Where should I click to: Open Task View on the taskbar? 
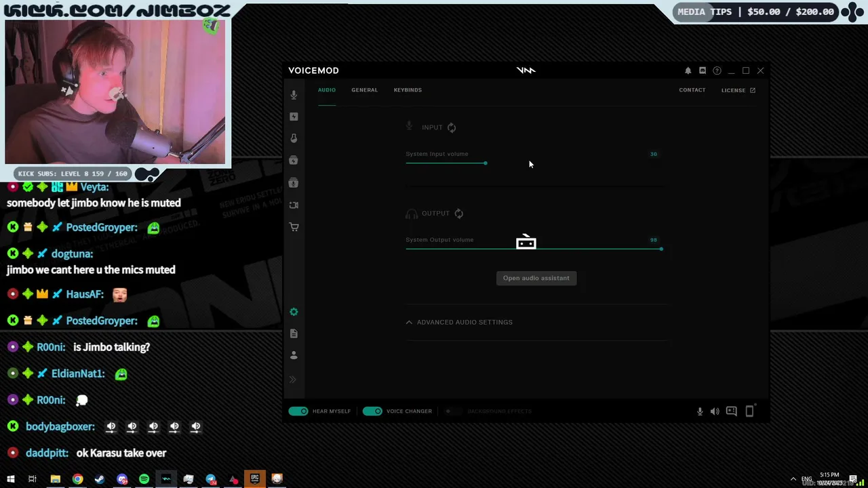pos(32,479)
